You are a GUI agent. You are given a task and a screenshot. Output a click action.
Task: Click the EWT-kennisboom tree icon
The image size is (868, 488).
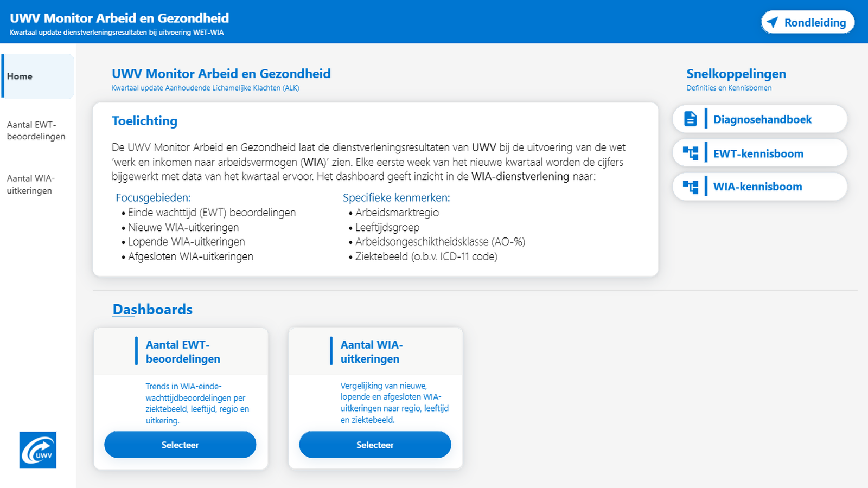click(690, 153)
